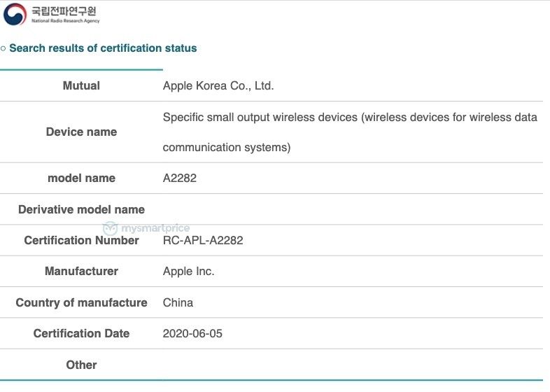550x392 pixels.
Task: Click the Other row label
Action: [x=81, y=365]
